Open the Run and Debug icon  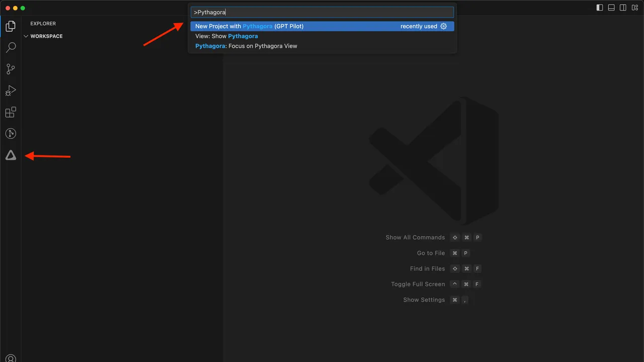pyautogui.click(x=11, y=90)
